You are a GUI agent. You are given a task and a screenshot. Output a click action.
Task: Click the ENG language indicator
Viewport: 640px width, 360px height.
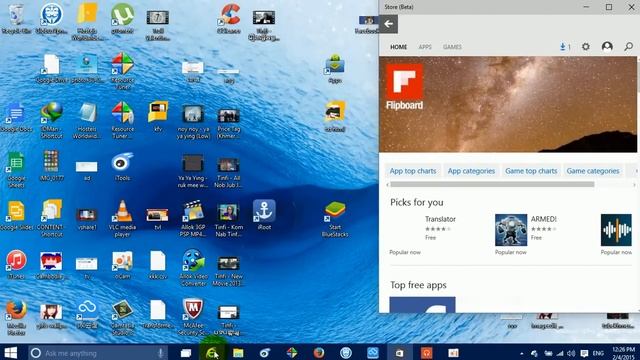point(598,353)
